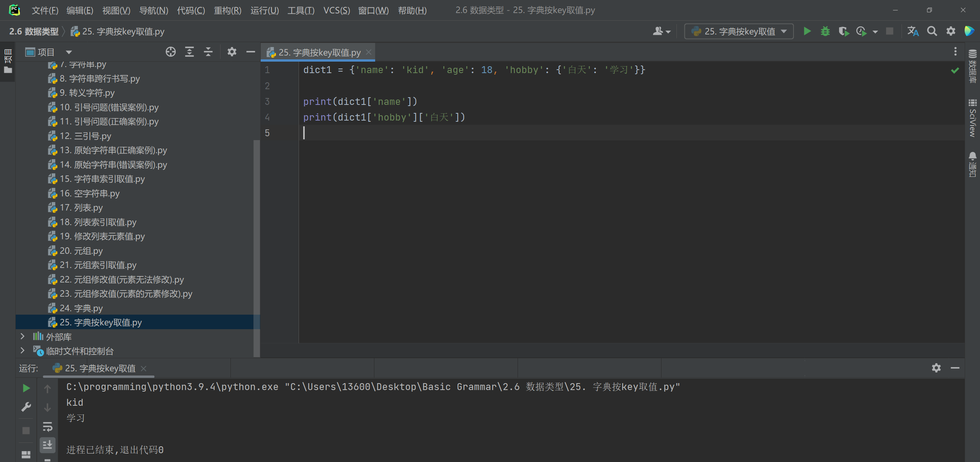Locate opened file with crosshair icon
Image resolution: width=980 pixels, height=462 pixels.
point(171,52)
